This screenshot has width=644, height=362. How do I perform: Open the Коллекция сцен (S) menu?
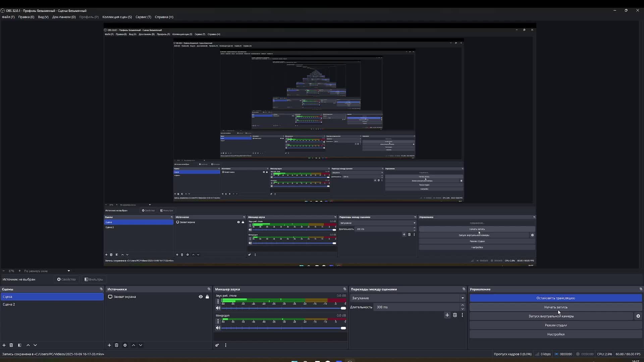[x=117, y=17]
